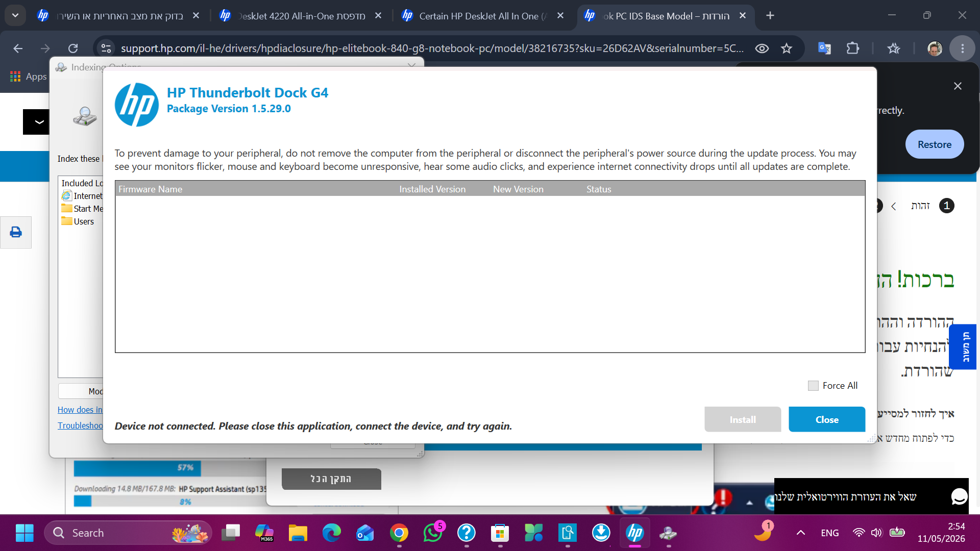Open Outlook from taskbar
The height and width of the screenshot is (551, 980).
[365, 533]
